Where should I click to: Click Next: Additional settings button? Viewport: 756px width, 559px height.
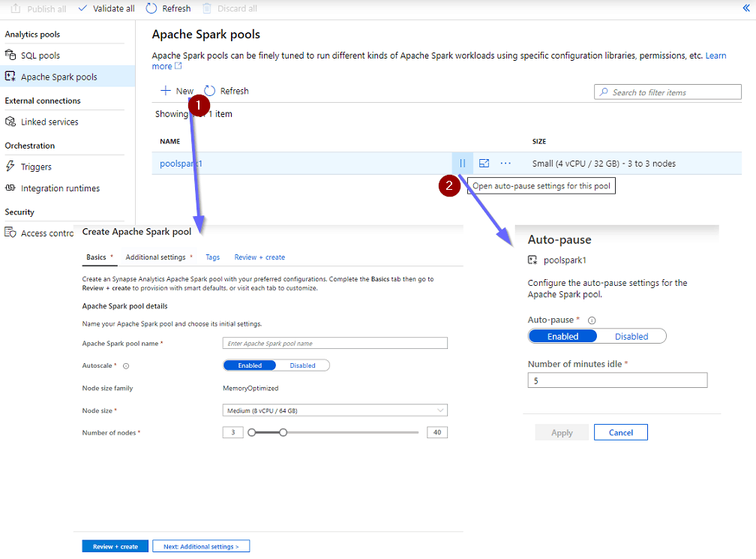coord(201,546)
